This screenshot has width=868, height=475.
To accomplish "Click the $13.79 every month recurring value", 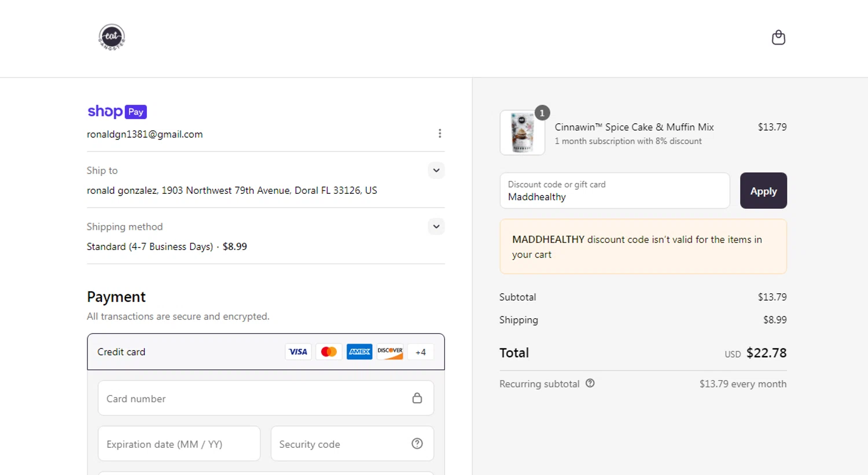I will click(x=743, y=384).
